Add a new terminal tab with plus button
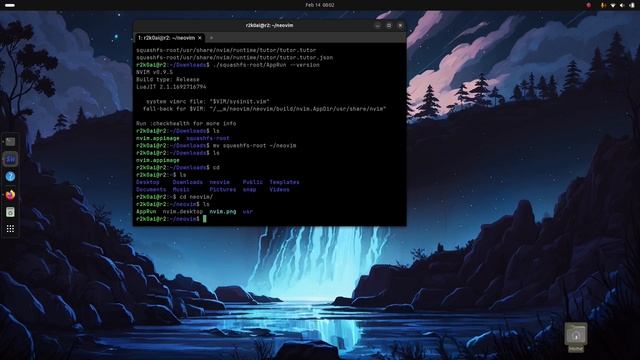Screen dimensions: 640x360 tap(211, 38)
